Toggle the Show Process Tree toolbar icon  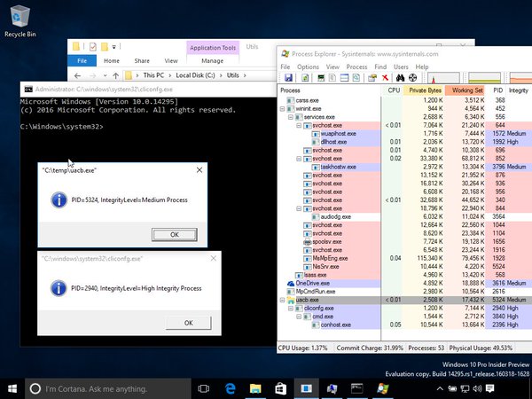(332, 78)
